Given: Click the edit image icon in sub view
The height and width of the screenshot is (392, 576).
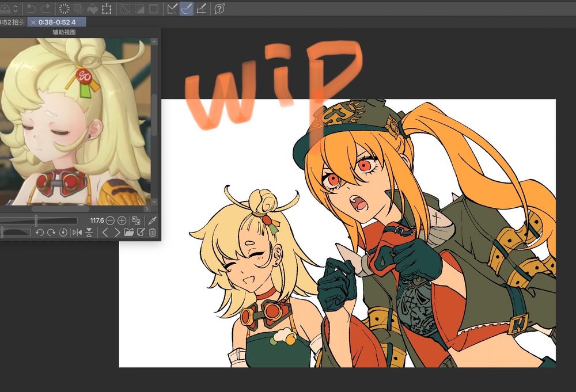Looking at the screenshot, I should [x=141, y=233].
